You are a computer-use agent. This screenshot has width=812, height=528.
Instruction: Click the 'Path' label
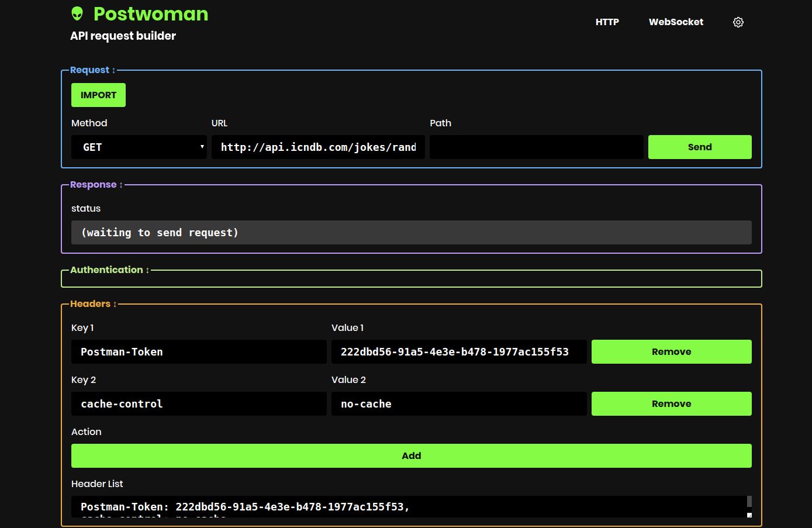pyautogui.click(x=440, y=123)
